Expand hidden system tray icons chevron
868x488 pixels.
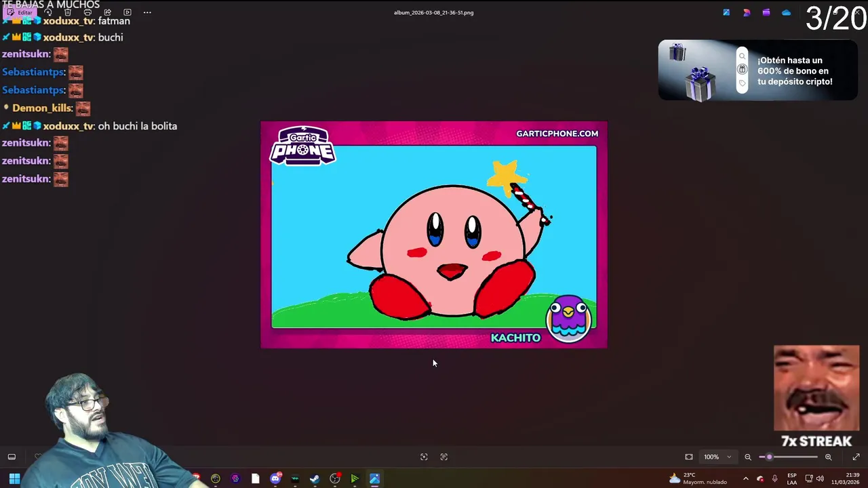tap(745, 479)
